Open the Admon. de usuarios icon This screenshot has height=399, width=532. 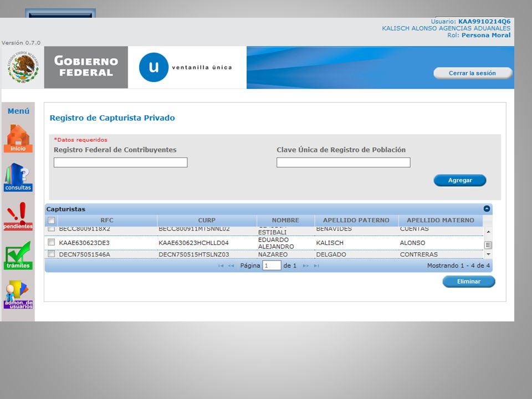(18, 294)
